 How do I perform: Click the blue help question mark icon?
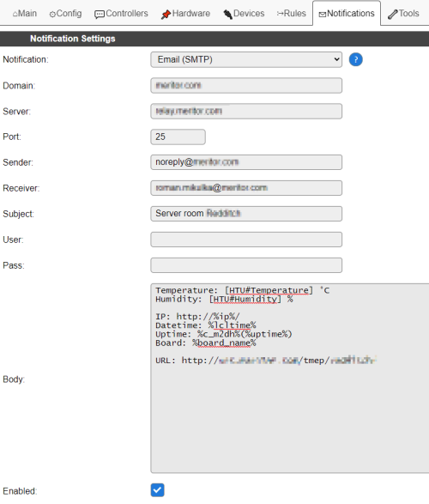[x=355, y=59]
